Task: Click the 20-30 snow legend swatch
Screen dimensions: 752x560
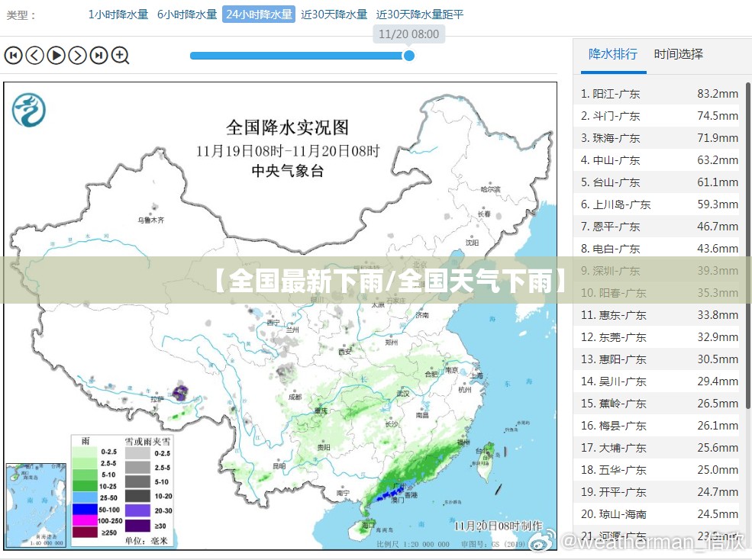Action: [x=137, y=510]
